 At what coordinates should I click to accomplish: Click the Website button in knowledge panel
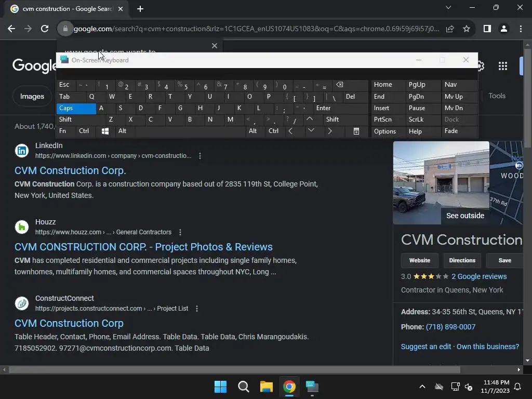click(x=420, y=261)
